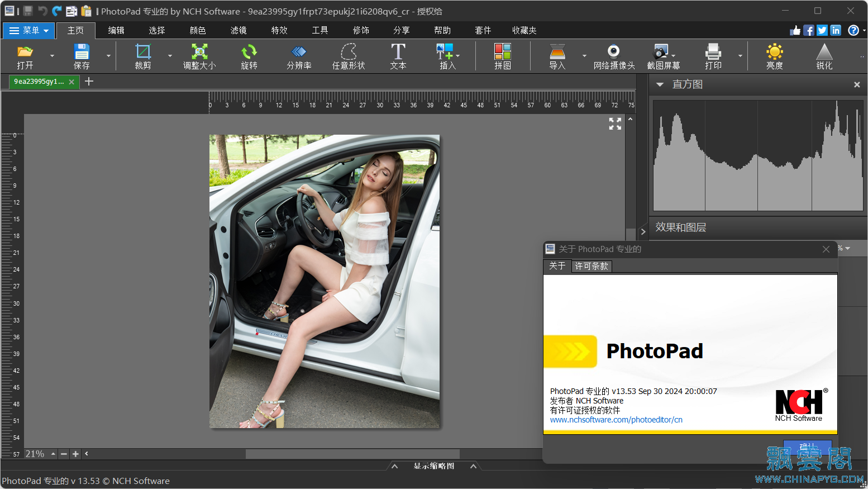This screenshot has width=868, height=489.
Task: Add text with 文本 tool
Action: 398,56
